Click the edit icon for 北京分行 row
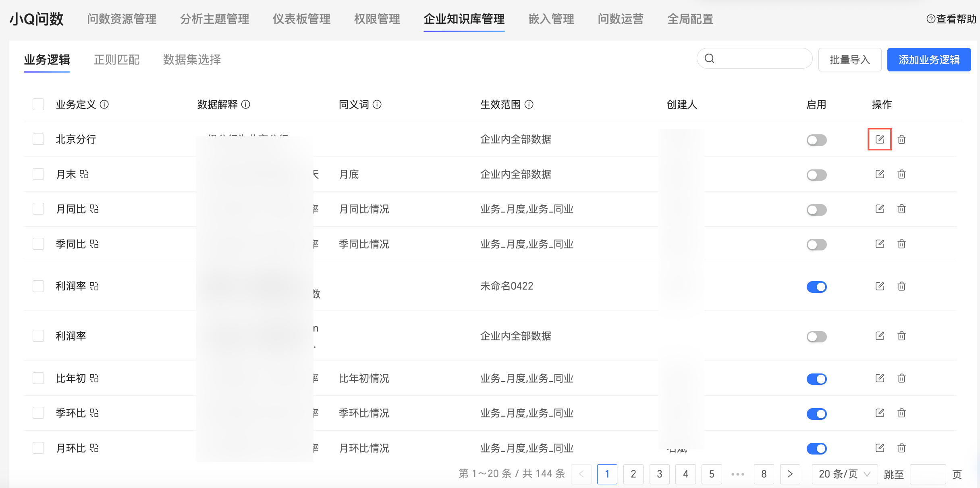Image resolution: width=980 pixels, height=488 pixels. 880,140
